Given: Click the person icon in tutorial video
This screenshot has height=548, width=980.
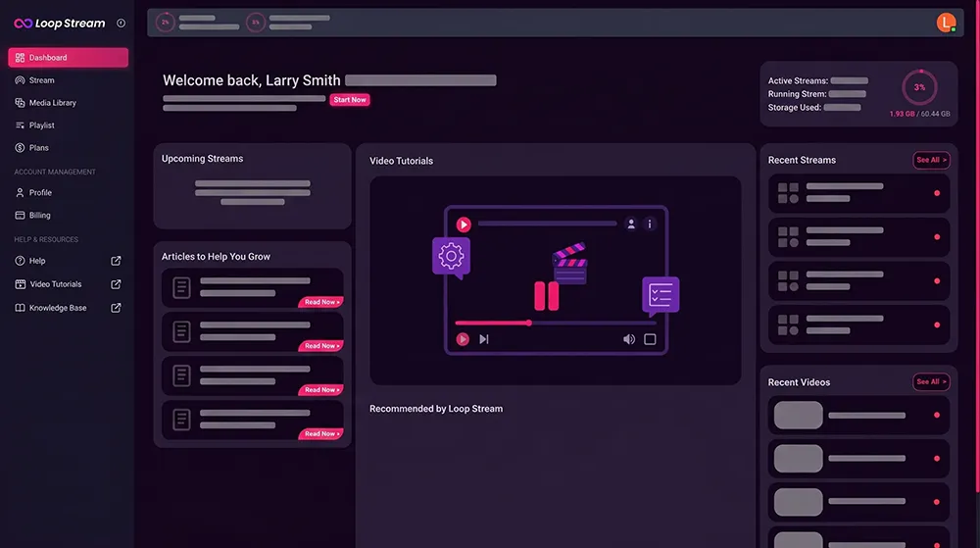Looking at the screenshot, I should pyautogui.click(x=630, y=224).
